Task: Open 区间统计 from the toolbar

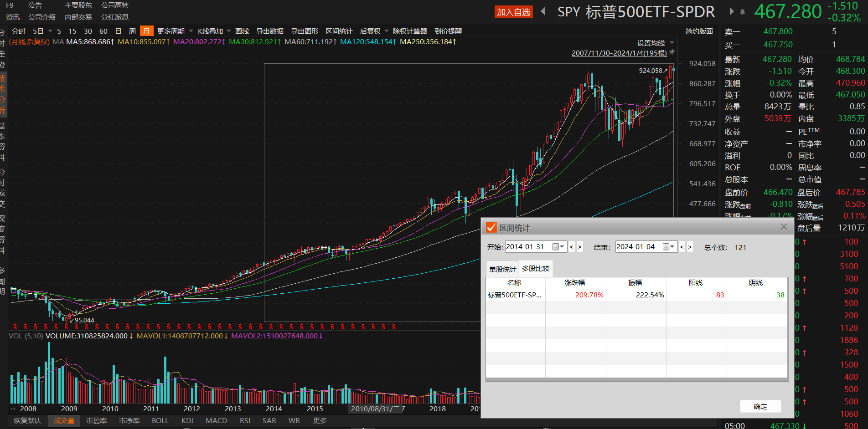Action: (339, 31)
